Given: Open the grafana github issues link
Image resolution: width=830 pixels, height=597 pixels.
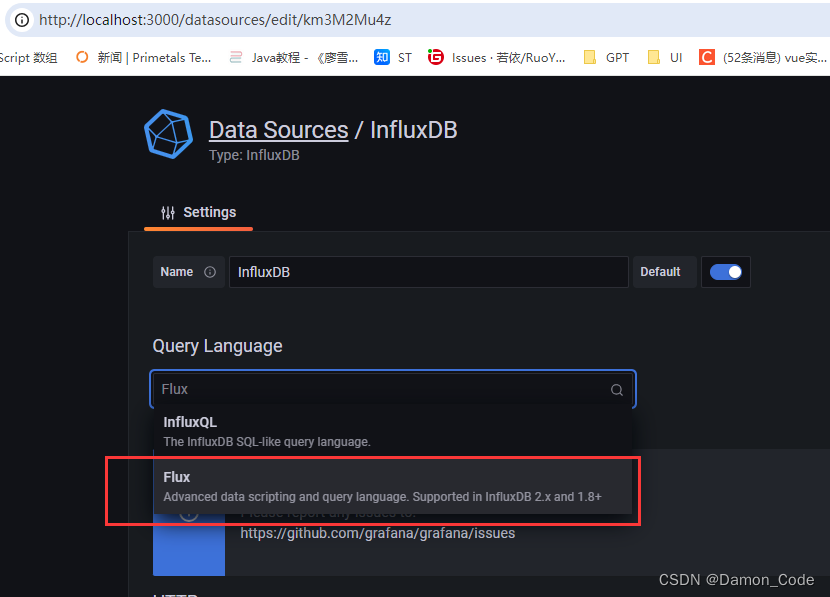Looking at the screenshot, I should pyautogui.click(x=377, y=533).
